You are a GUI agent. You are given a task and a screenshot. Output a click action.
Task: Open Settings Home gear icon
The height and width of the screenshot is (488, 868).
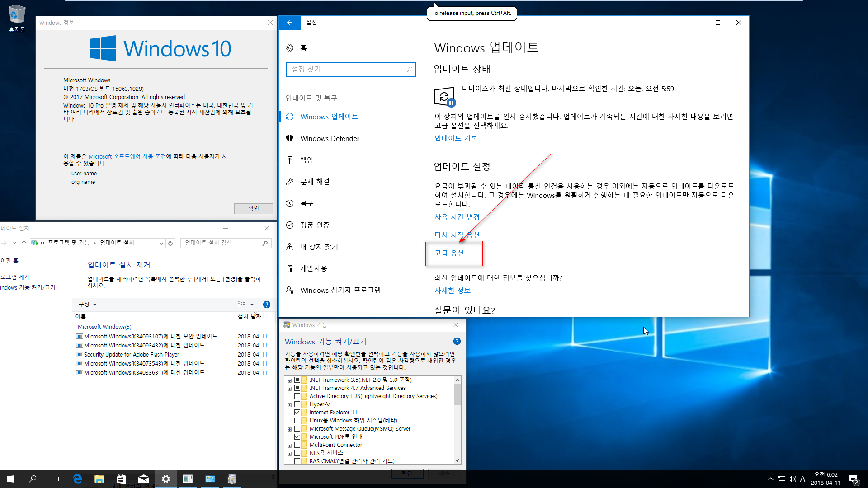290,48
